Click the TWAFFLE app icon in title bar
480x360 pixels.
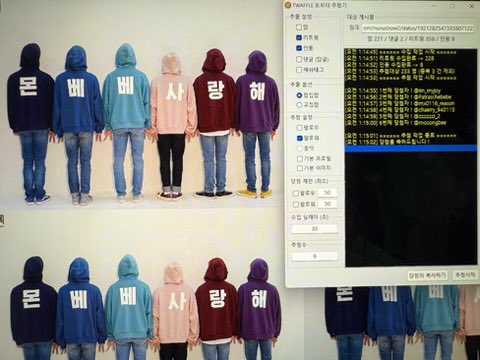coord(288,5)
